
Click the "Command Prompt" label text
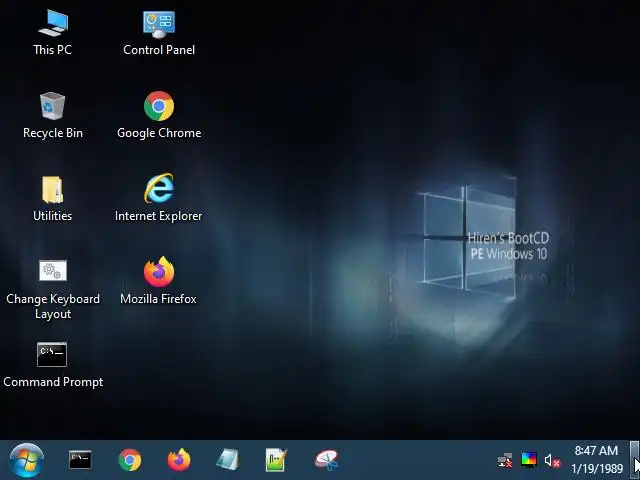point(53,382)
